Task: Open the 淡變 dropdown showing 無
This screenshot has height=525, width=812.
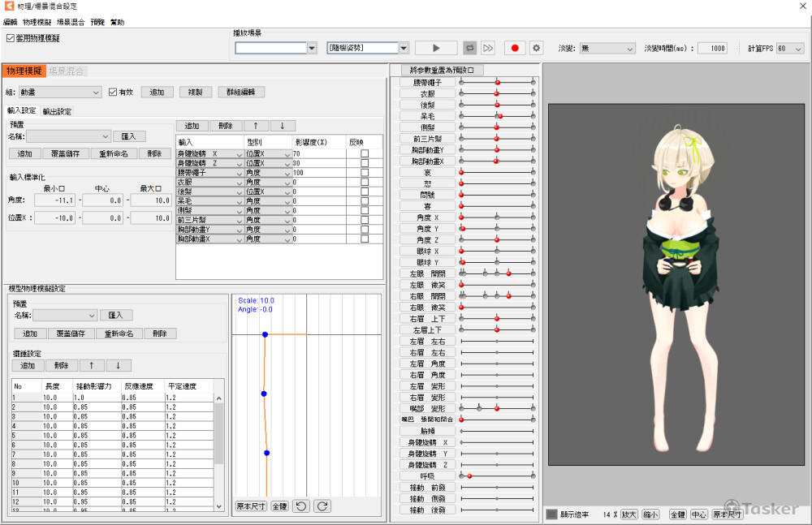Action: [607, 49]
